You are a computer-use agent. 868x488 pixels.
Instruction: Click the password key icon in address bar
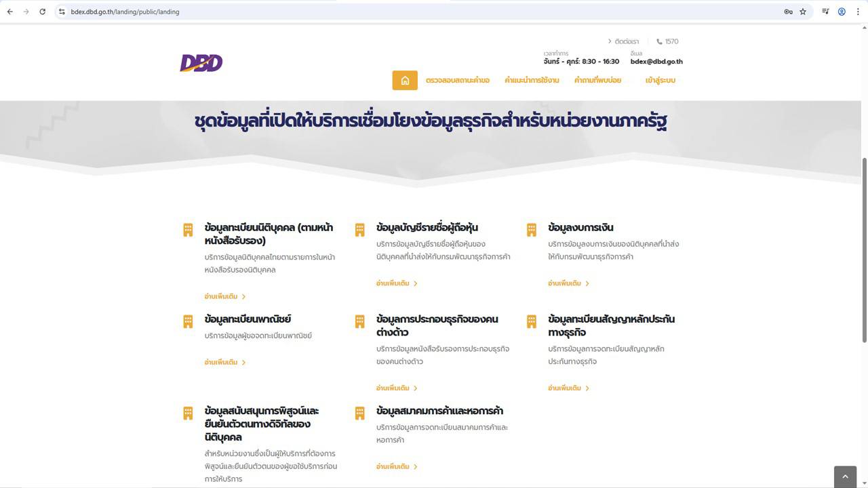(788, 12)
